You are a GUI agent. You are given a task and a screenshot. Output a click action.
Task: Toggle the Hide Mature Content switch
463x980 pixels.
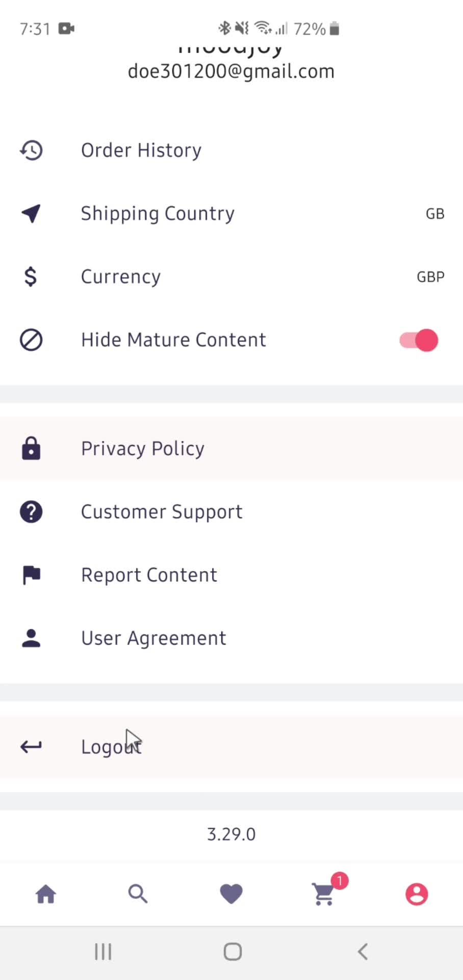pyautogui.click(x=419, y=340)
